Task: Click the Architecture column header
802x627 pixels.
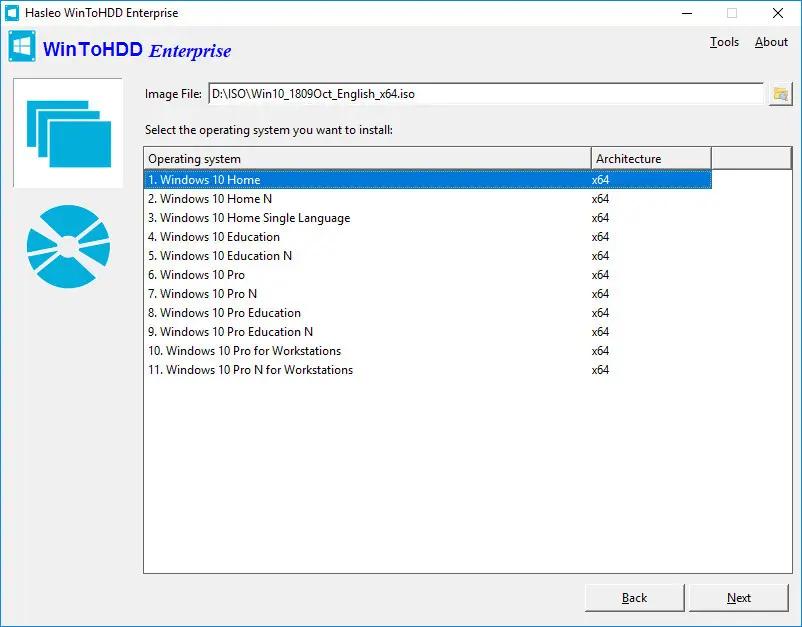Action: point(651,159)
